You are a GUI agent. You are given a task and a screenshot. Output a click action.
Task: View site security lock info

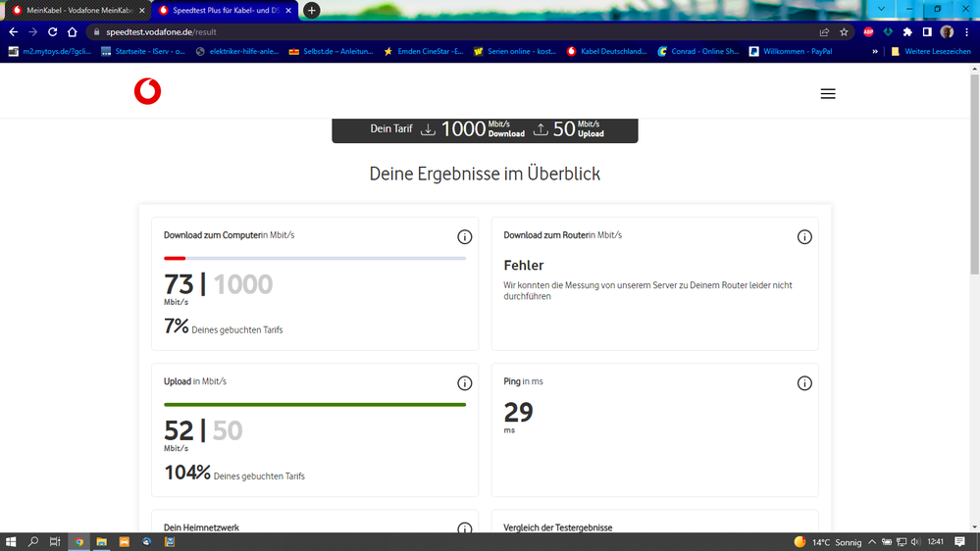click(96, 31)
